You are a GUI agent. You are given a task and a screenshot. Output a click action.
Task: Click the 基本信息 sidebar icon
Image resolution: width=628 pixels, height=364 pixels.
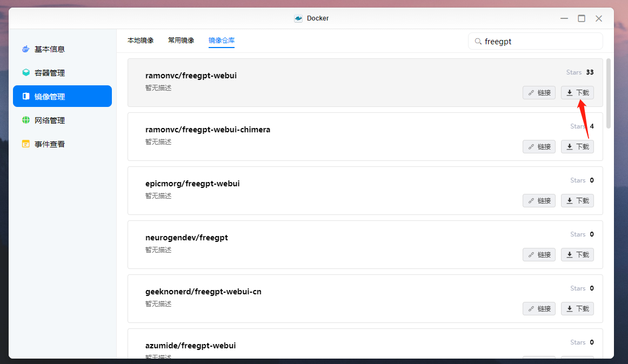pos(25,49)
